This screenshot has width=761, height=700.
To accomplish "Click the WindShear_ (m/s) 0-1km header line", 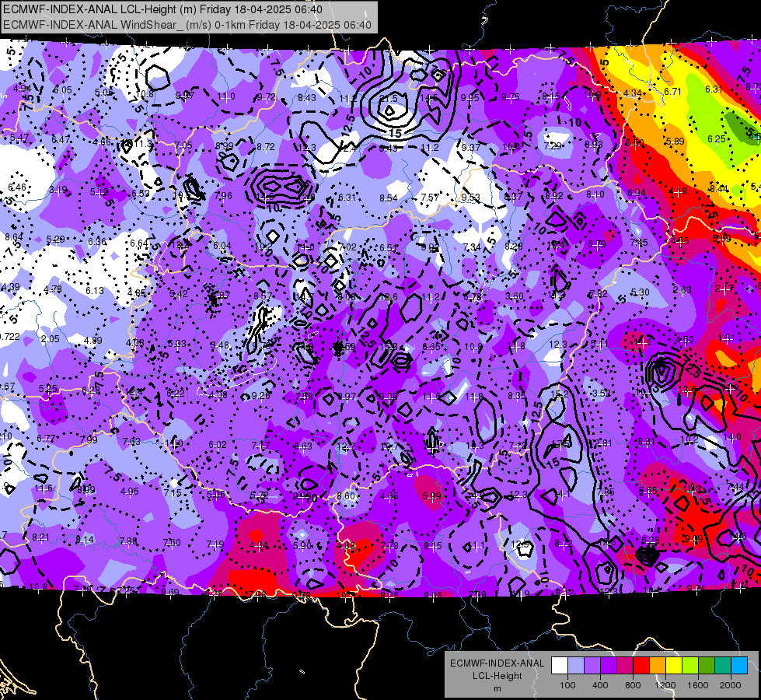I will [187, 25].
